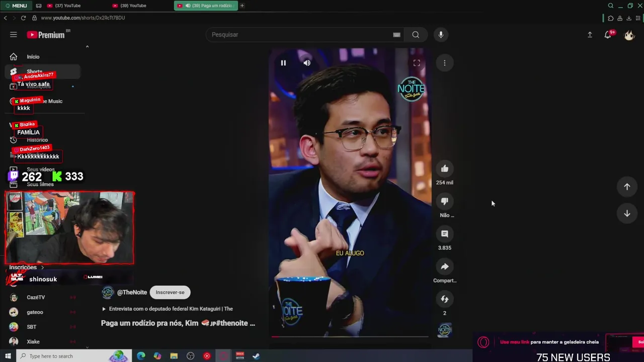Subscribe with Inscrever-se button
This screenshot has width=644, height=362.
(x=170, y=292)
